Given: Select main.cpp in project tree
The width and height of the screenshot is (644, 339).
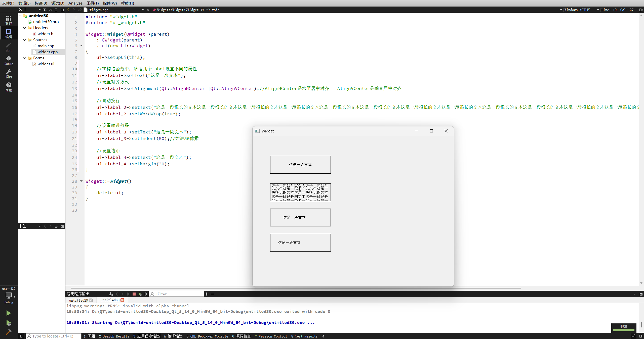Looking at the screenshot, I should coord(46,46).
